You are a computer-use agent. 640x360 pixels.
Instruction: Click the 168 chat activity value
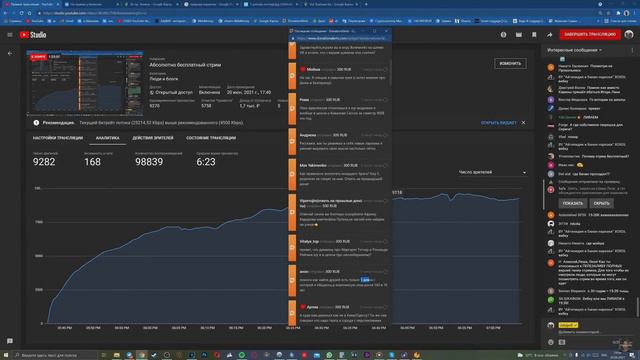click(92, 162)
